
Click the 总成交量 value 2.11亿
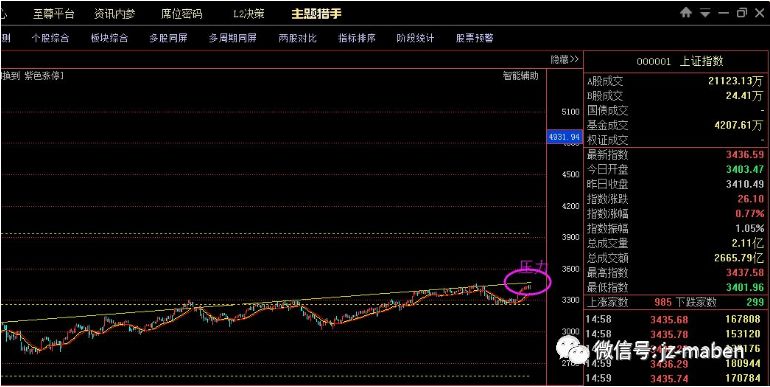(x=747, y=243)
